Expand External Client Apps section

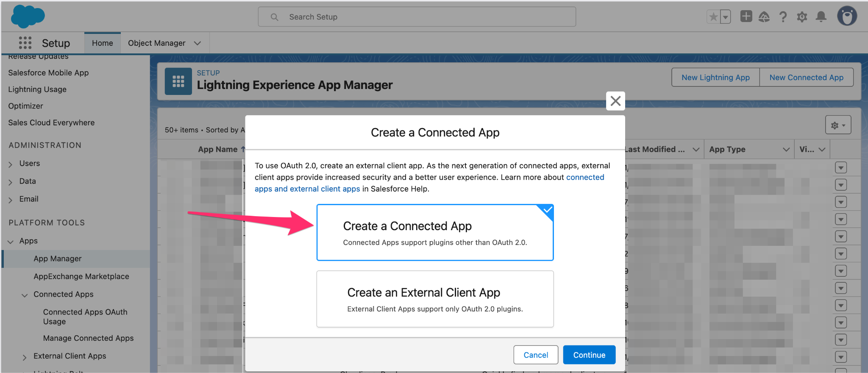(25, 357)
